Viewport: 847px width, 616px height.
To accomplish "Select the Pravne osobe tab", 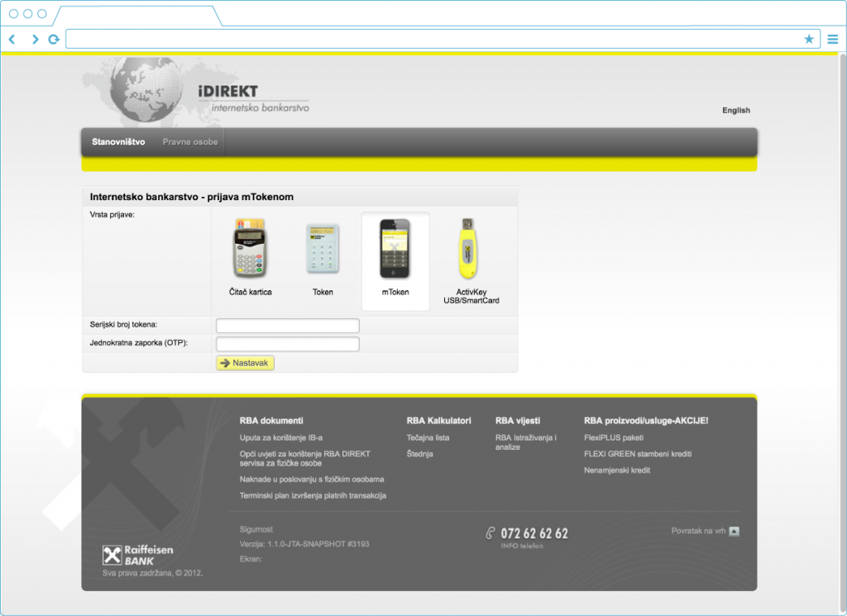I will (x=190, y=142).
